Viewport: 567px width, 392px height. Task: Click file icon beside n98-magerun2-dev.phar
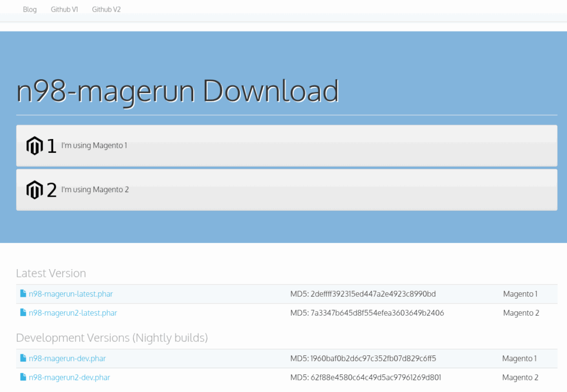pyautogui.click(x=23, y=377)
